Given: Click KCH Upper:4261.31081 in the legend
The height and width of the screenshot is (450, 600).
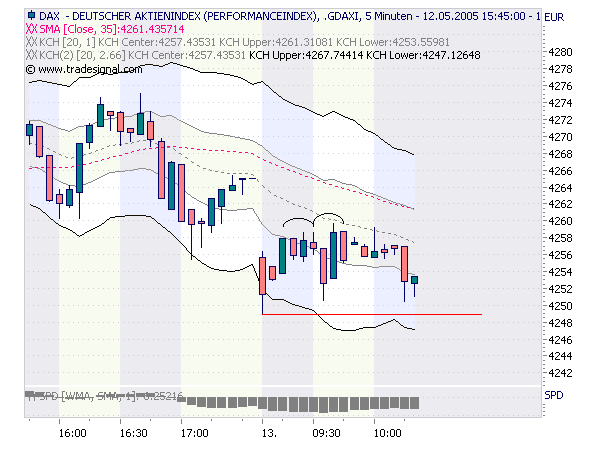Looking at the screenshot, I should pos(276,42).
